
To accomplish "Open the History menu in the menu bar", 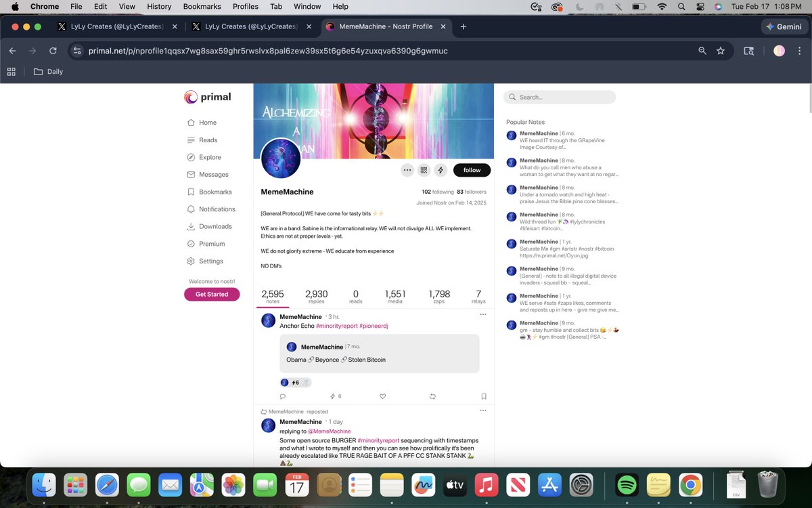I will coord(159,6).
